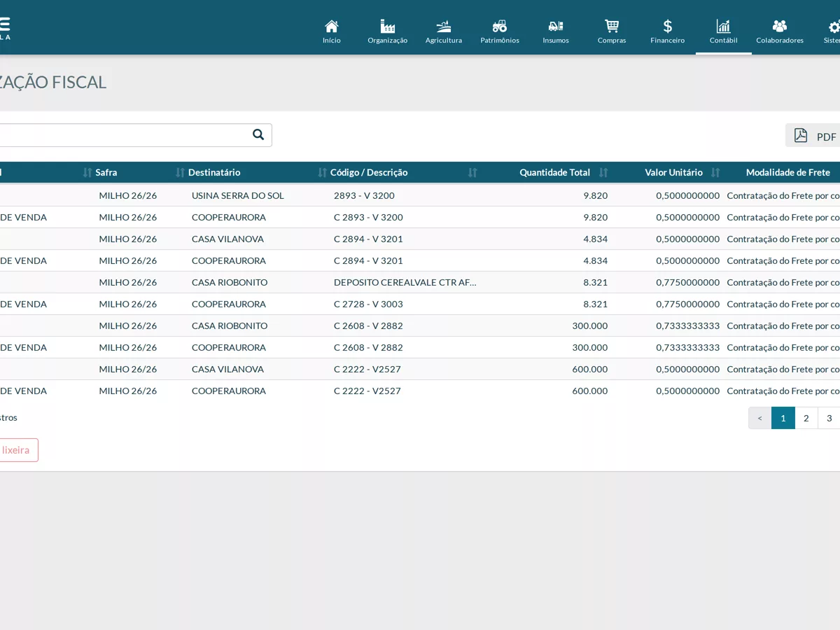Select the USINA SERRA DO SOL cell

pyautogui.click(x=238, y=195)
